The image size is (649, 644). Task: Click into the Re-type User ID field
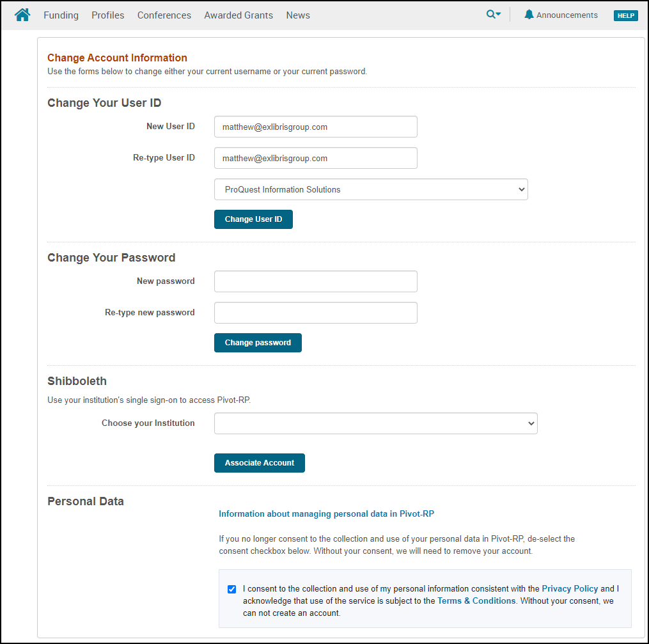[316, 158]
